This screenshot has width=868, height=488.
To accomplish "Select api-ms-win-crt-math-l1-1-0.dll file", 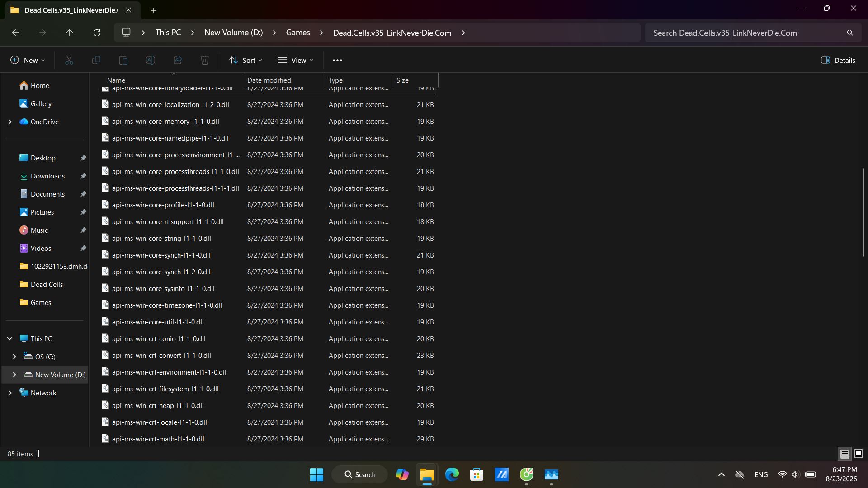I will point(267,439).
